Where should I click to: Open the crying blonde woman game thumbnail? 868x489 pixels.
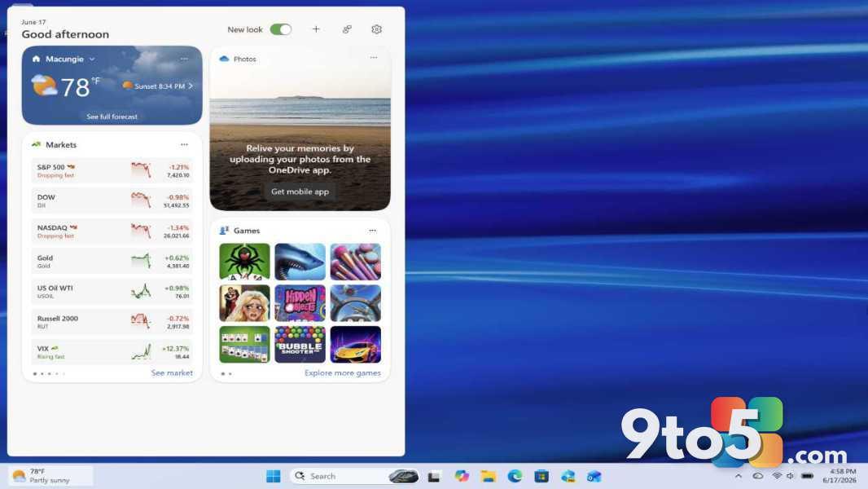[x=244, y=303]
